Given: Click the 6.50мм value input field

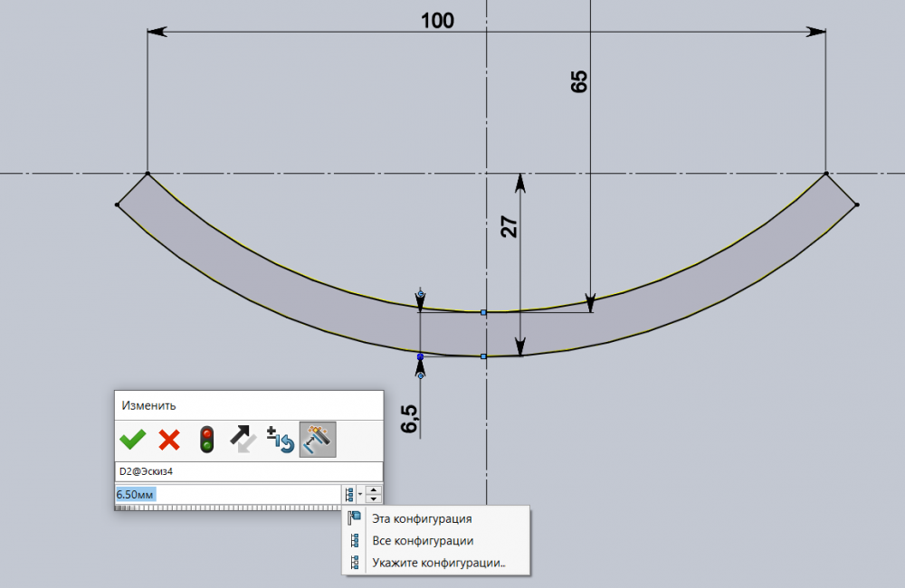Looking at the screenshot, I should coord(226,495).
